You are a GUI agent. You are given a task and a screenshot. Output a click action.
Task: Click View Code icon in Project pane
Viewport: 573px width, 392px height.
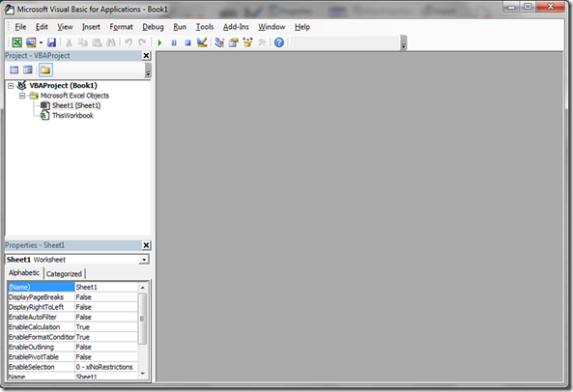coord(14,70)
